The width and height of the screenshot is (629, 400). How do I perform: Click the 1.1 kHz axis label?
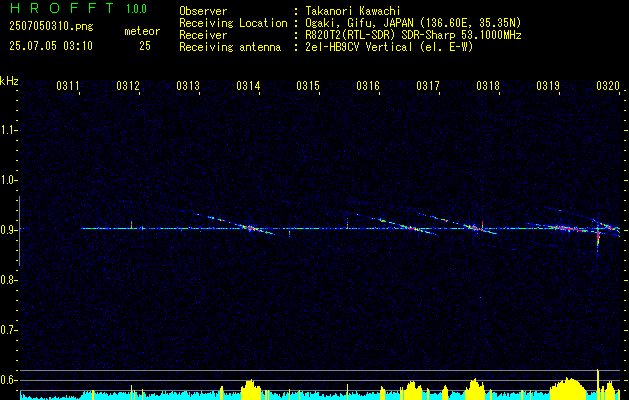(x=8, y=130)
